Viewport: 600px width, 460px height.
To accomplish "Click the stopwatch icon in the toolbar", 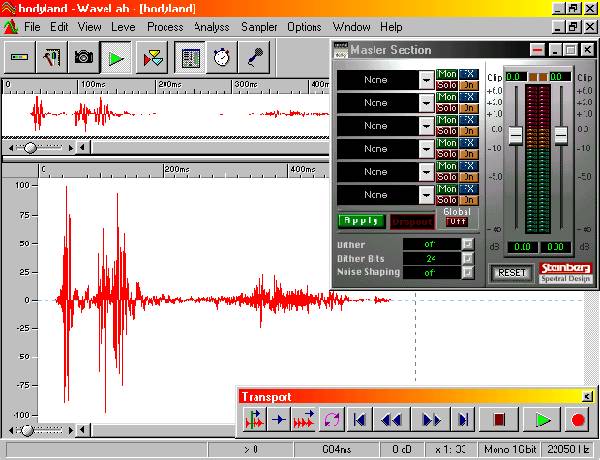I will (220, 58).
